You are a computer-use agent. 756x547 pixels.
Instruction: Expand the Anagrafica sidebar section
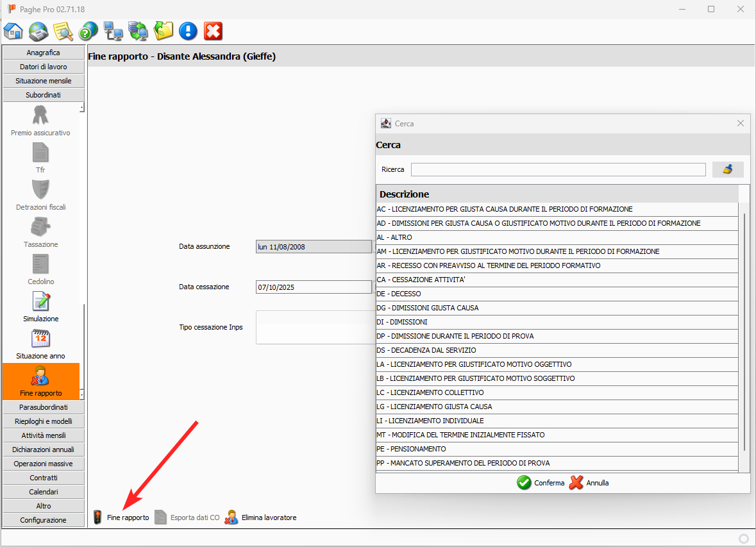[x=44, y=53]
